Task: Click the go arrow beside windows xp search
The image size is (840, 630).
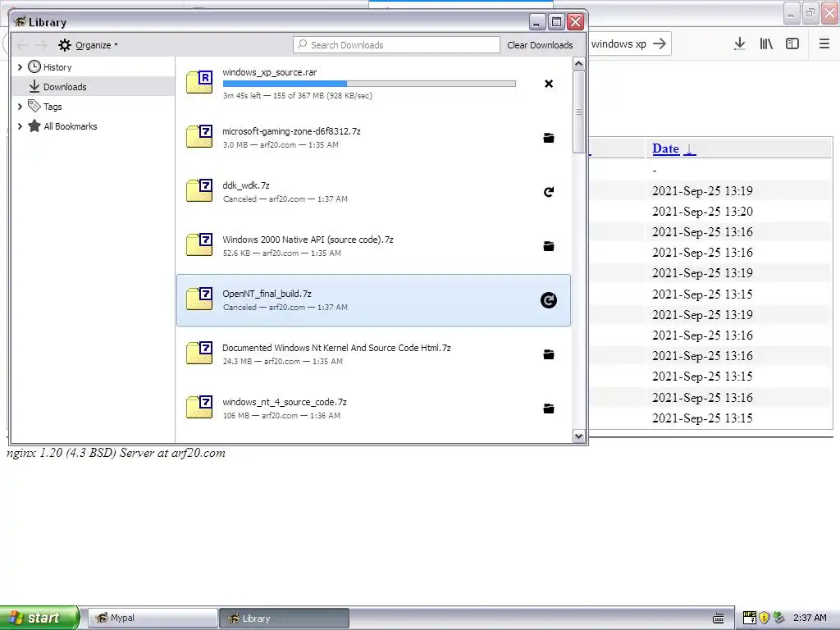Action: (x=660, y=44)
